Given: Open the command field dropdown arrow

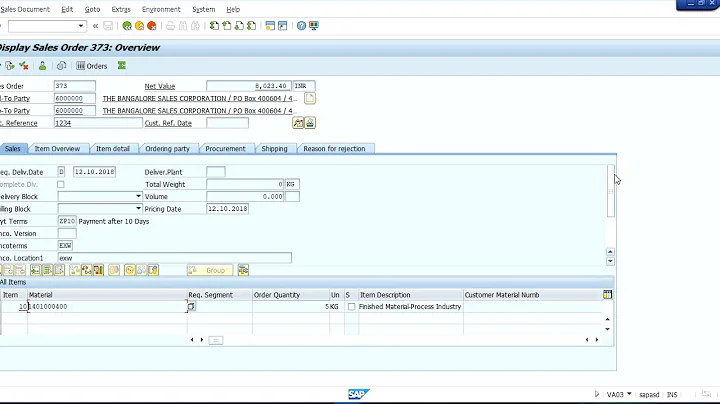Looking at the screenshot, I should [81, 26].
